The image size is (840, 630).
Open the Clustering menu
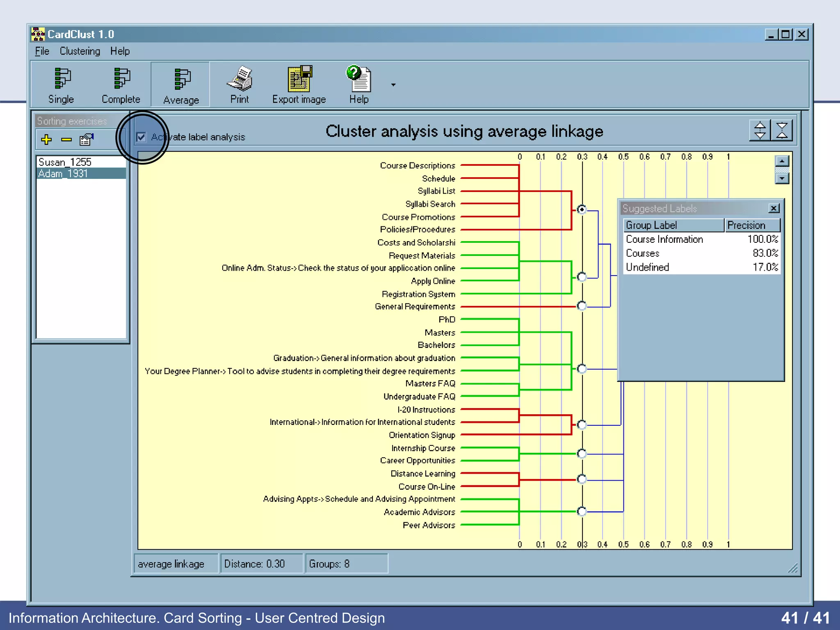pyautogui.click(x=80, y=51)
